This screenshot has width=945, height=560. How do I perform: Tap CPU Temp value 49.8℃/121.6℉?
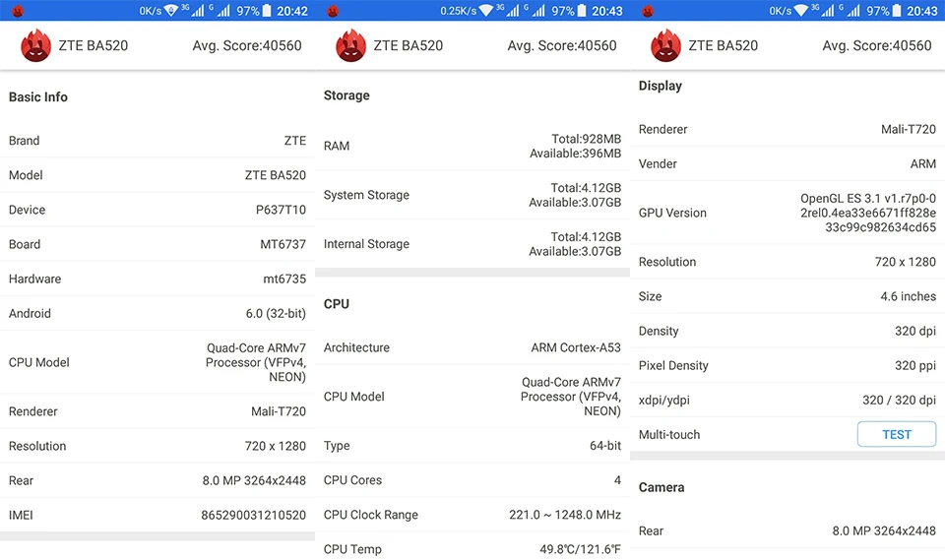coord(581,549)
